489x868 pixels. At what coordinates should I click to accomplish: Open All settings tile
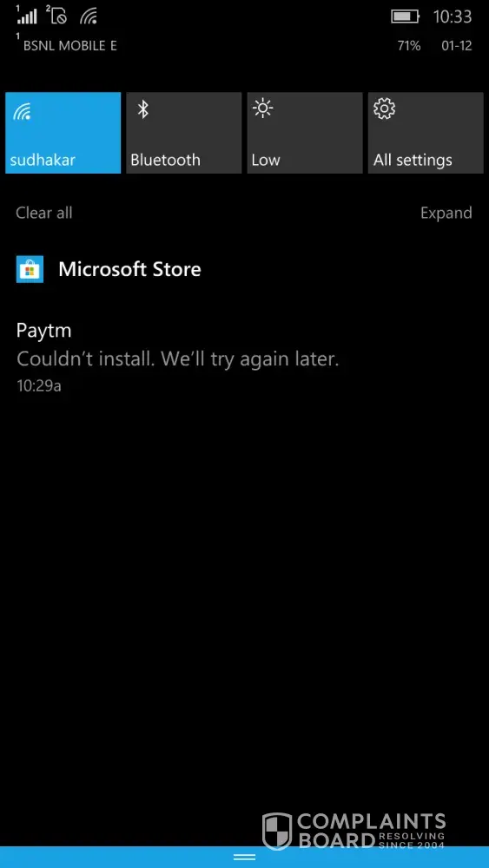[426, 133]
